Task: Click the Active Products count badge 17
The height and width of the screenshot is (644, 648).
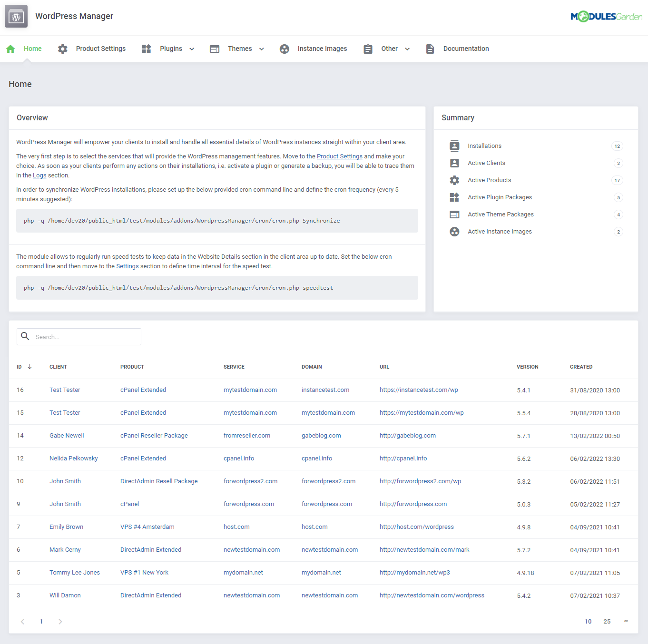Action: pyautogui.click(x=617, y=181)
